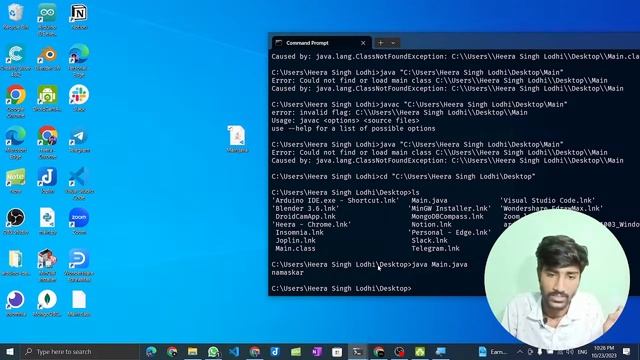Image resolution: width=640 pixels, height=360 pixels.
Task: Select the OBS Studio desktop shortcut
Action: (16, 222)
